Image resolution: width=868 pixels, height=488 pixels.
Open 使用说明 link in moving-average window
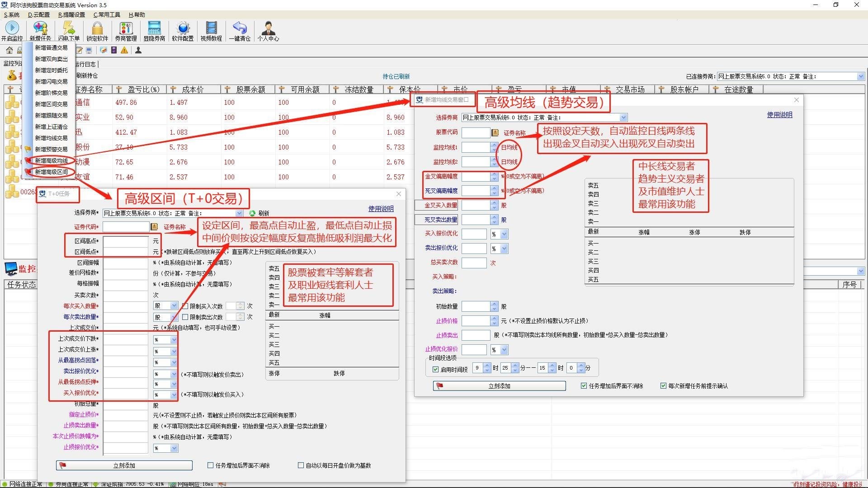point(779,115)
